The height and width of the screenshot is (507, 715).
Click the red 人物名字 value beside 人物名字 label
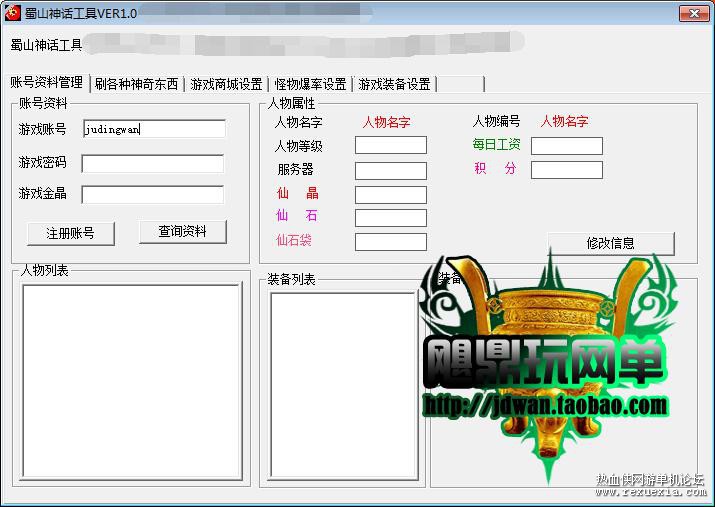[386, 122]
